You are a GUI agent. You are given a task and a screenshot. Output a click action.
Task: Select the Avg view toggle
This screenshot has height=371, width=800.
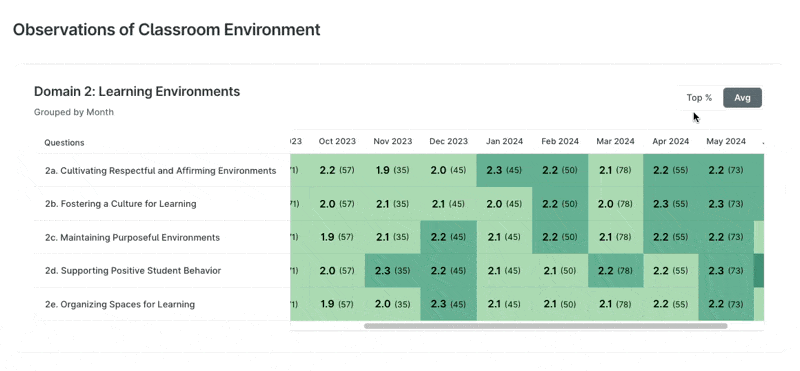click(x=742, y=97)
